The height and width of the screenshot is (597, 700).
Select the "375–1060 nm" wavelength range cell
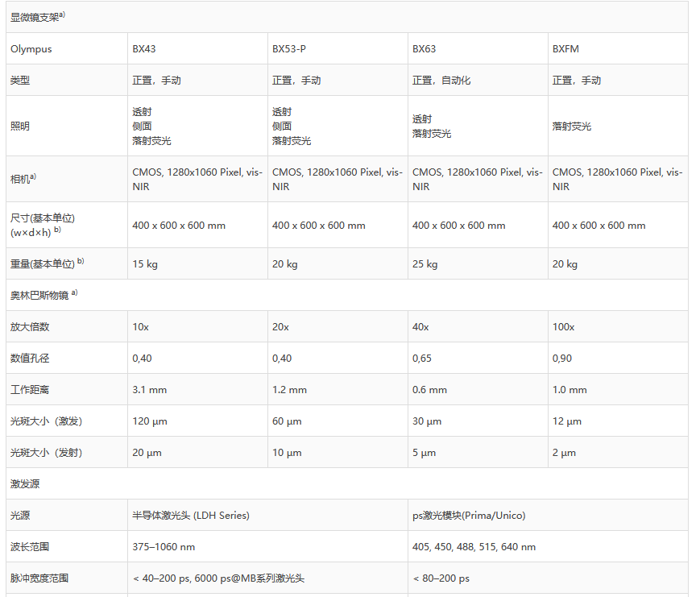pyautogui.click(x=164, y=547)
